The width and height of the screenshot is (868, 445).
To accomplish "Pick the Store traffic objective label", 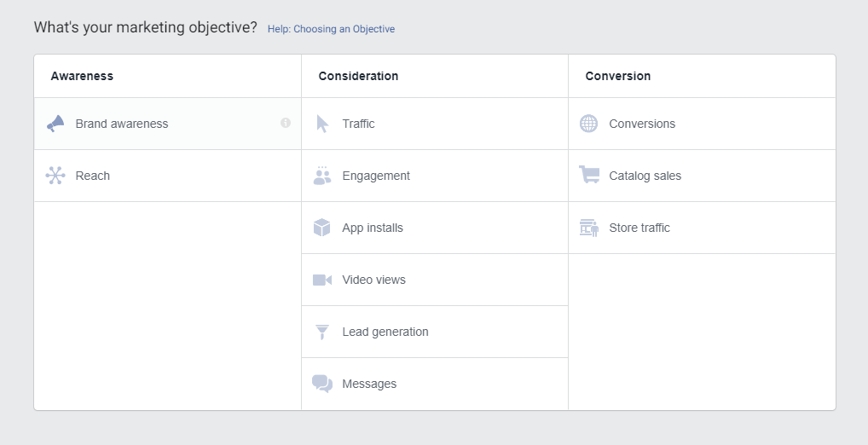I will point(639,228).
